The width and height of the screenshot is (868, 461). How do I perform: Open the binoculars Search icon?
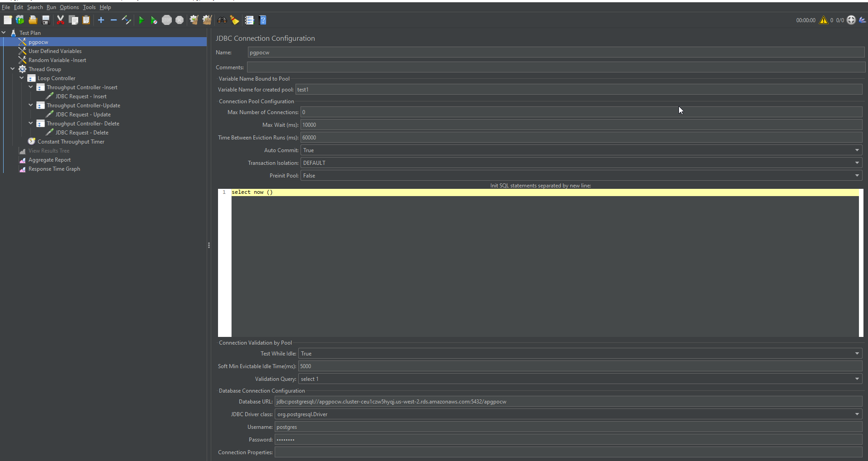tap(222, 20)
